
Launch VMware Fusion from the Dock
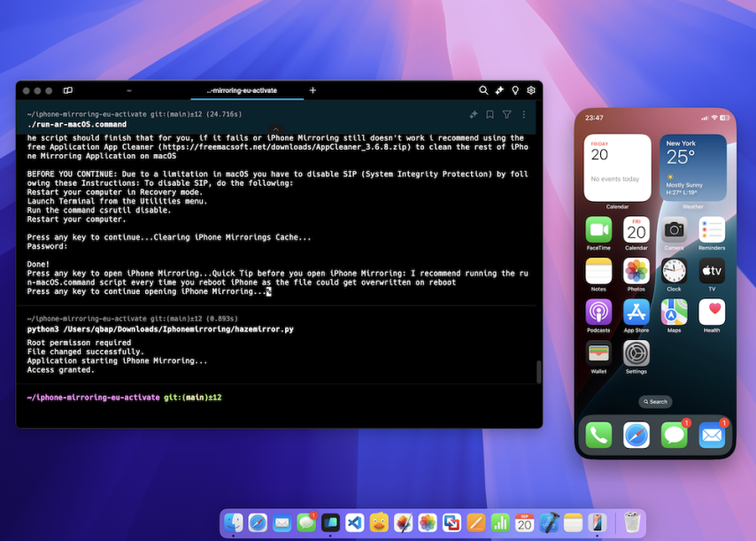coord(451,522)
